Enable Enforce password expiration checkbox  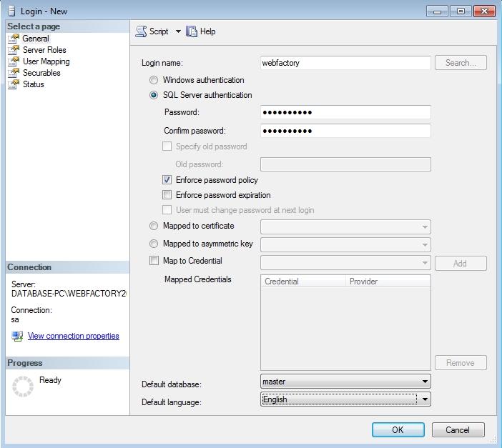167,195
